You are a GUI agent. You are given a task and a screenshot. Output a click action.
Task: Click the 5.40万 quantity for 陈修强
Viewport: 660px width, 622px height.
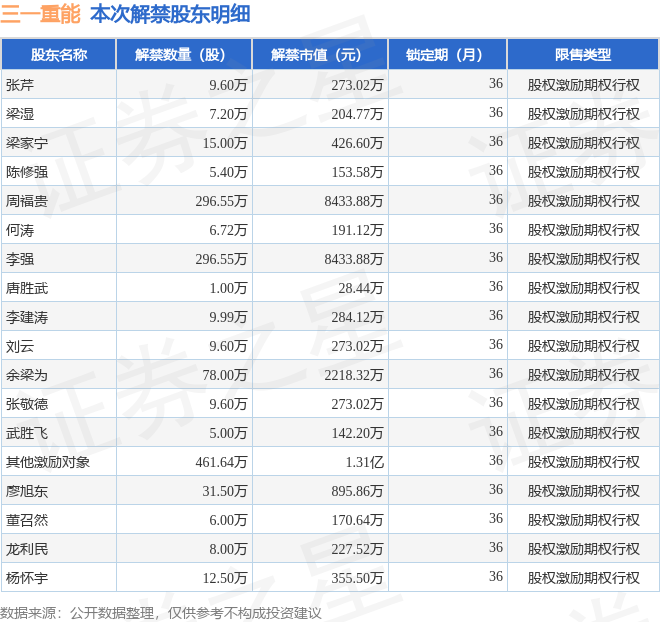[x=228, y=172]
